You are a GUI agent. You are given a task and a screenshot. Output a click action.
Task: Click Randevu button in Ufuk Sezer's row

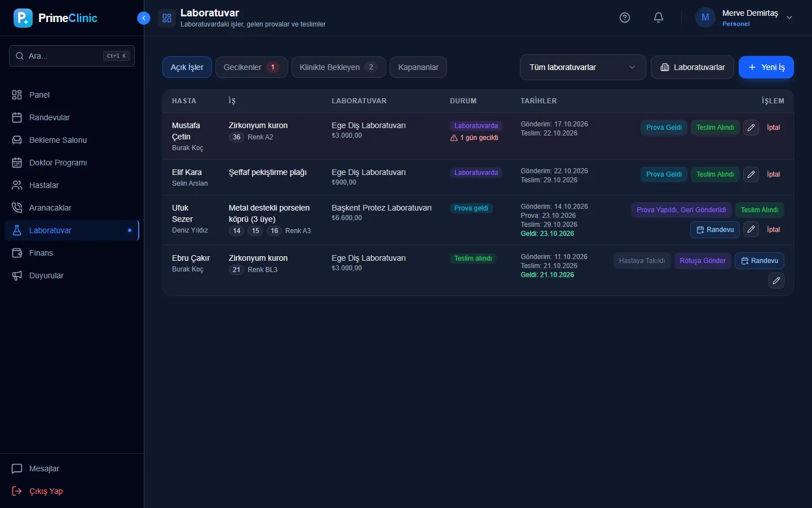pos(715,230)
